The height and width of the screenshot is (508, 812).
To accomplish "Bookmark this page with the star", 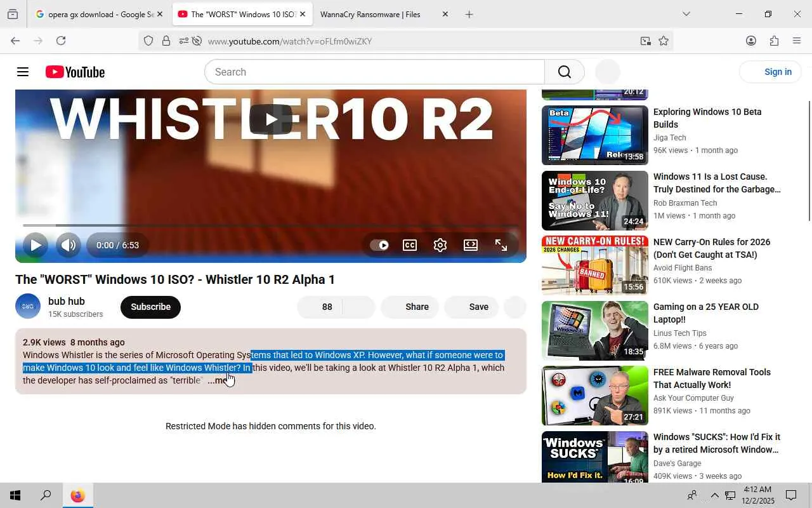I will tap(664, 41).
